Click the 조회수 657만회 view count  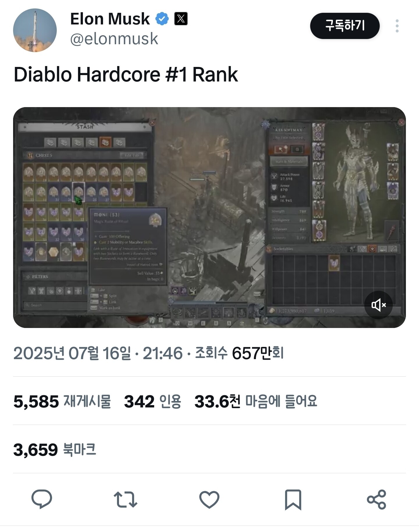pyautogui.click(x=239, y=353)
